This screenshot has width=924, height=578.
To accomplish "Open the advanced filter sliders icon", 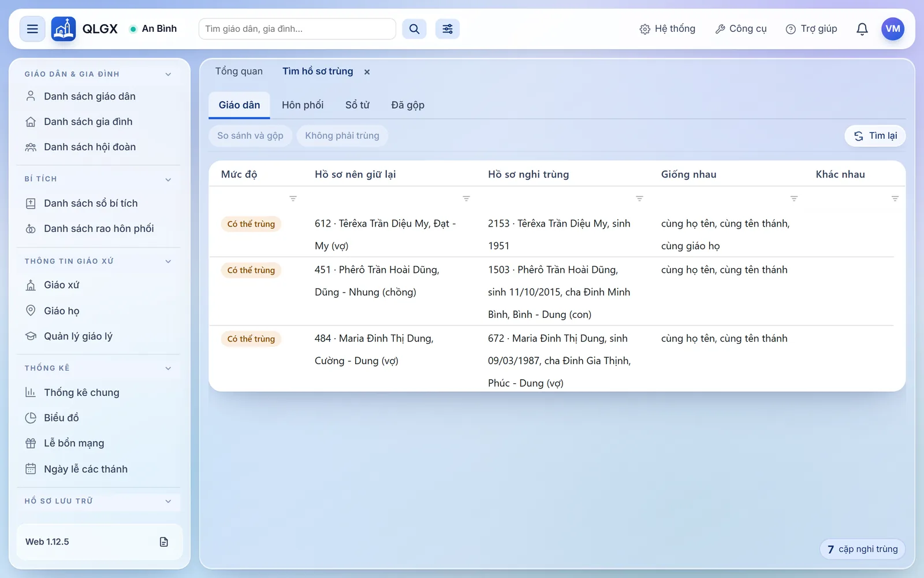I will 448,29.
